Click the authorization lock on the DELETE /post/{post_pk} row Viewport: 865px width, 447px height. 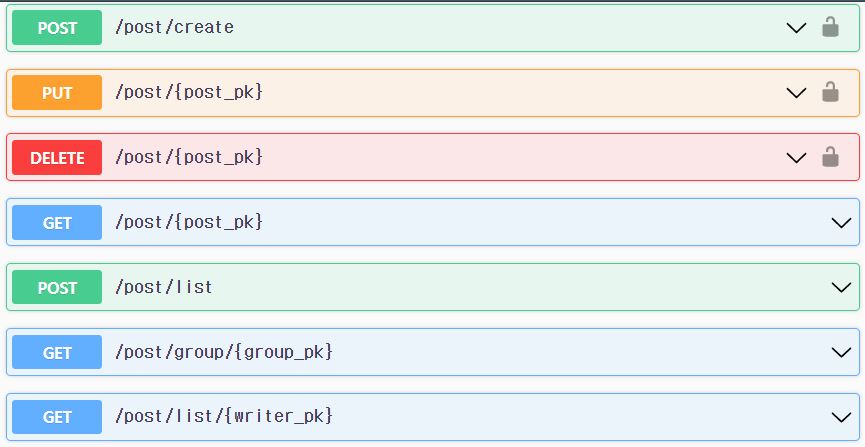point(830,157)
